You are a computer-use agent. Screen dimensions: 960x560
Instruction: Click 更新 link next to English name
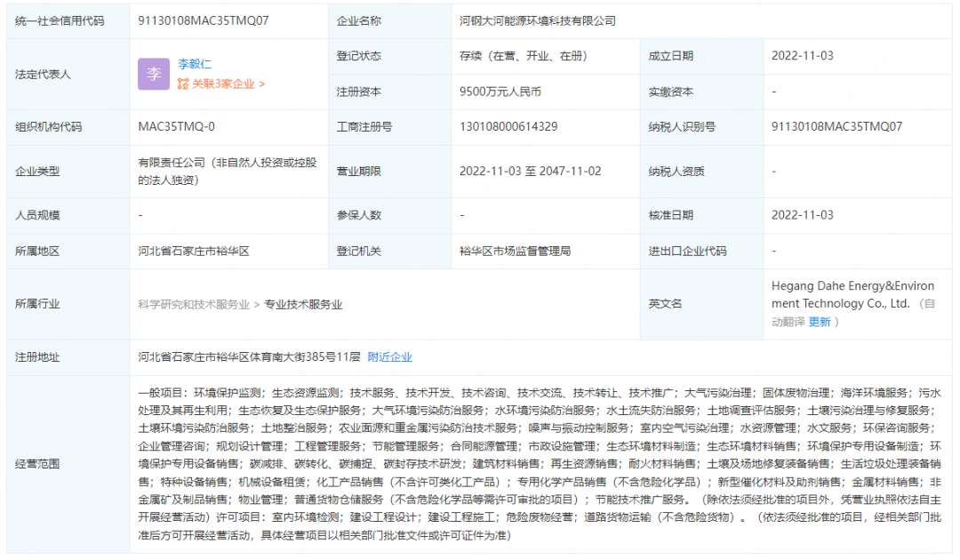[x=820, y=322]
